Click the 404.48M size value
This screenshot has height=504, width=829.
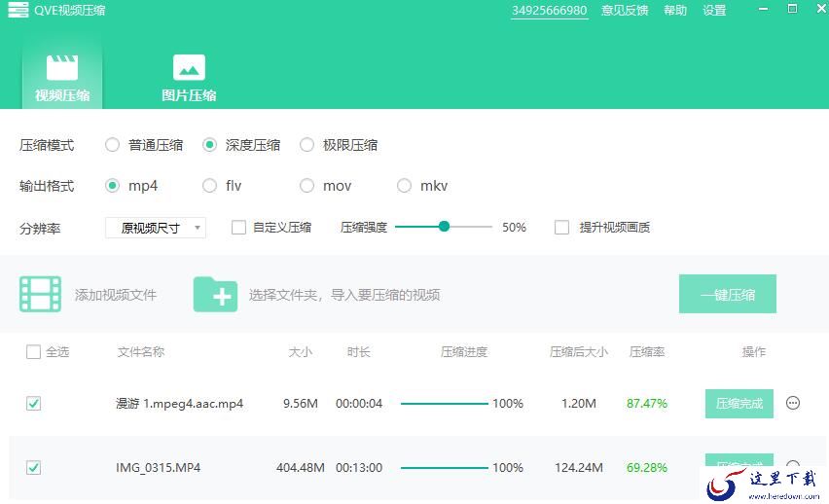click(x=301, y=467)
